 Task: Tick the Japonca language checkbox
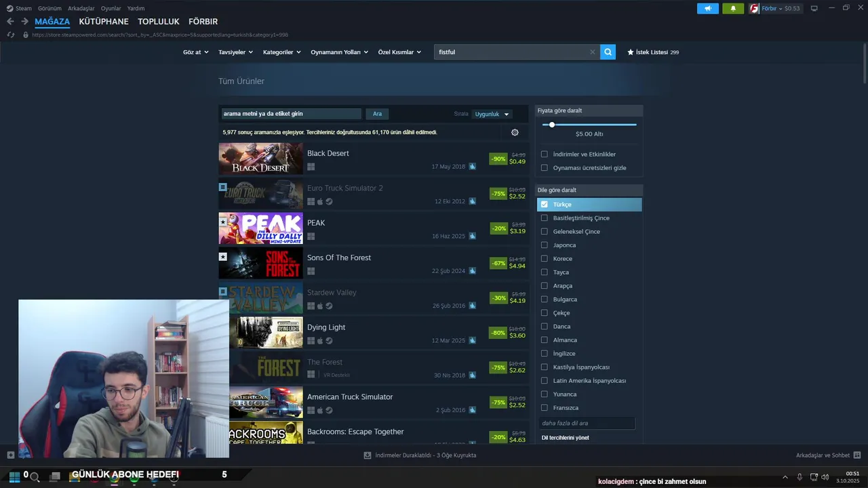pyautogui.click(x=544, y=245)
